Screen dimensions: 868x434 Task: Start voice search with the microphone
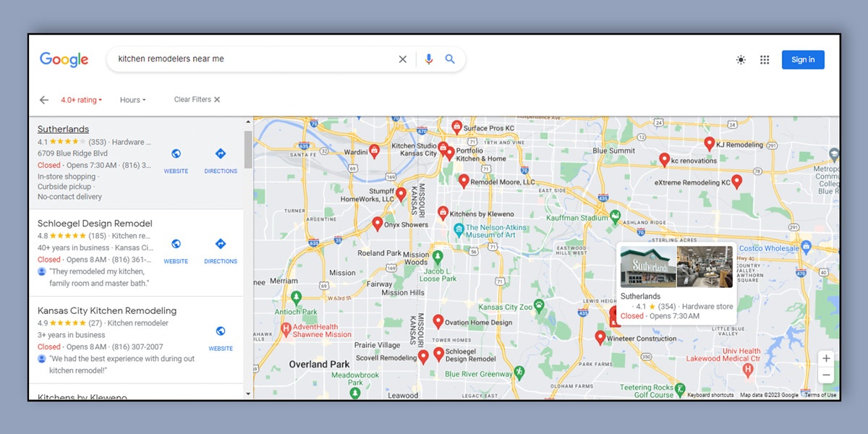[429, 59]
